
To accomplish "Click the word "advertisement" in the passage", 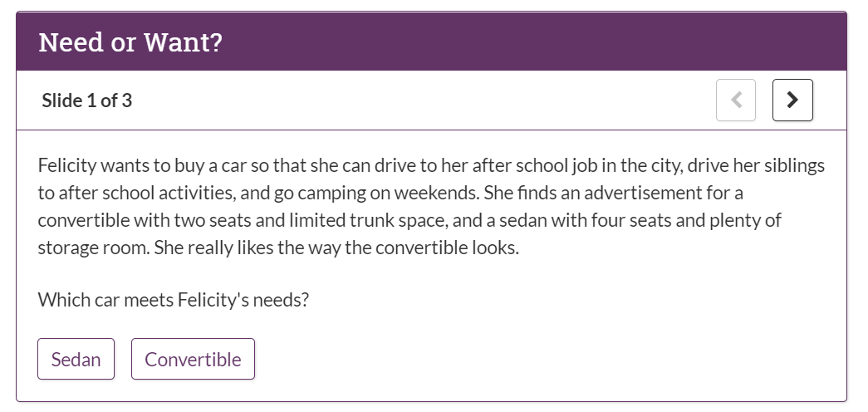I will tap(642, 193).
